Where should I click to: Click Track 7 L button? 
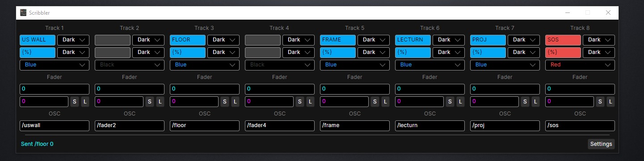pos(535,102)
